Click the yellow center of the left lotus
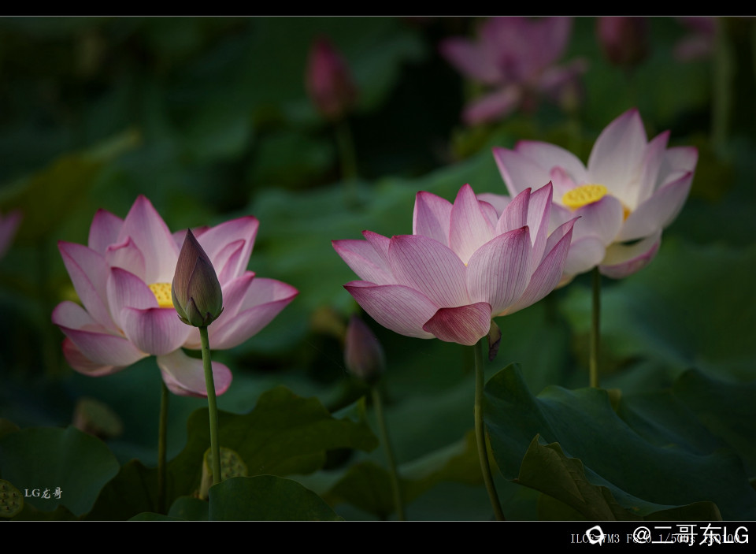Image resolution: width=756 pixels, height=554 pixels. [x=161, y=294]
